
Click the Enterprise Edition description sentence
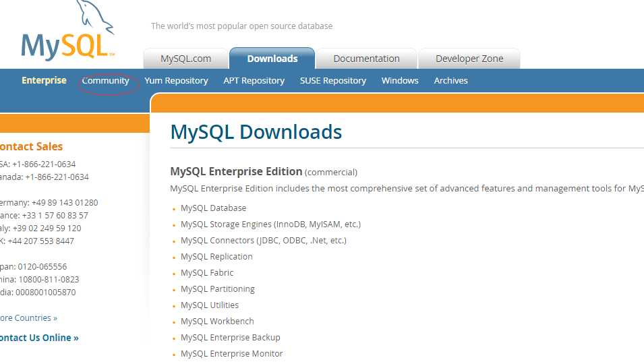[x=407, y=188]
